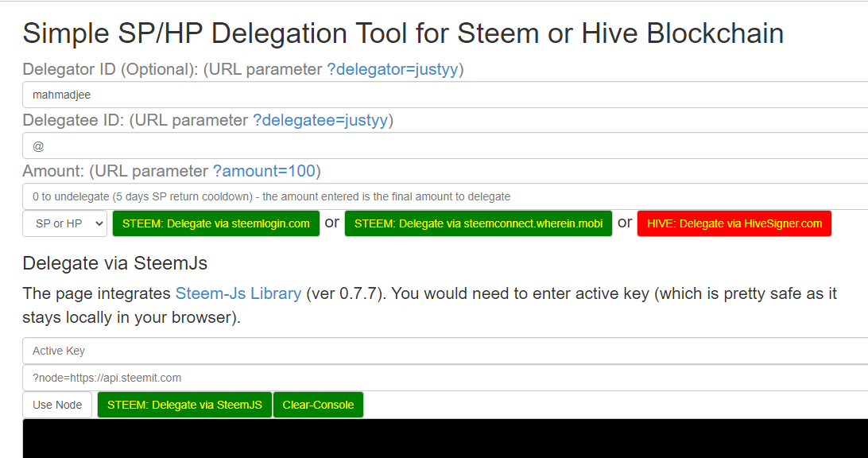Click the Delegator ID field containing mahmadjee
Screen dimensions: 868x458
tap(445, 95)
